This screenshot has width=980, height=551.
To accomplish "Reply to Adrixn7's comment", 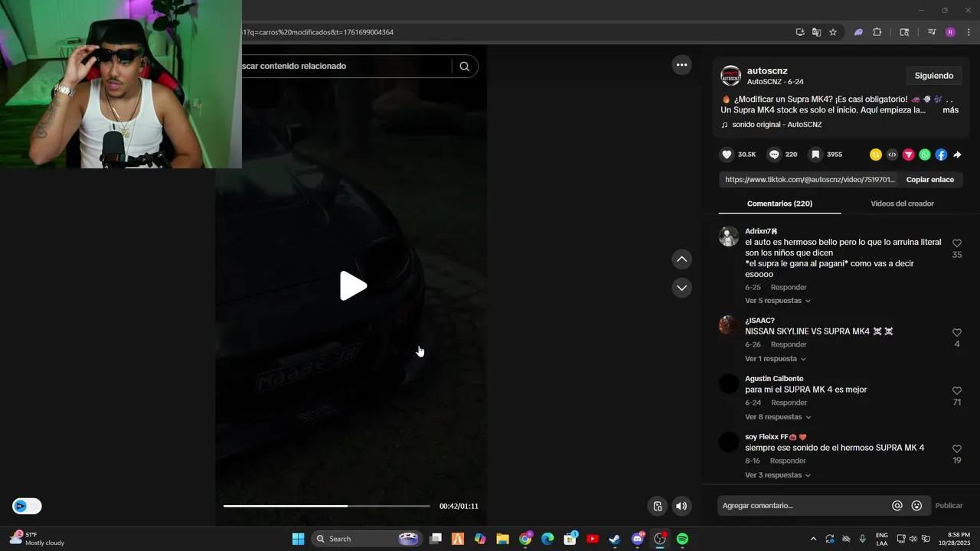I will (789, 288).
